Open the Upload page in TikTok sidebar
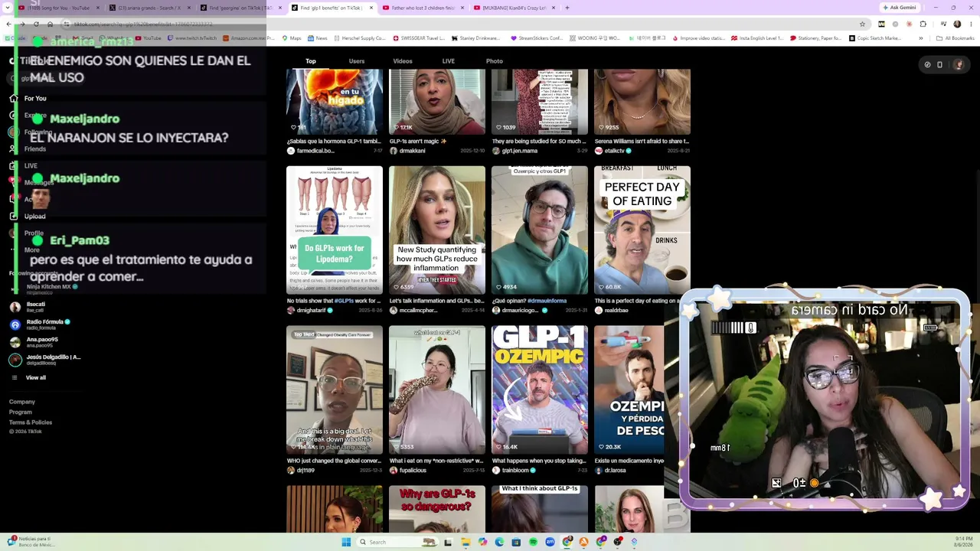Screen dimensions: 980x551 coord(34,216)
